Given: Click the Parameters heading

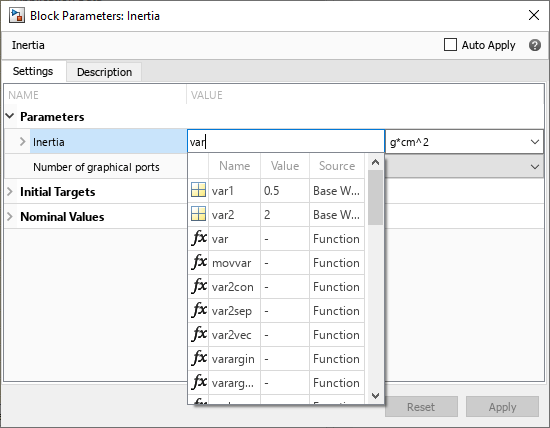Looking at the screenshot, I should pos(52,116).
